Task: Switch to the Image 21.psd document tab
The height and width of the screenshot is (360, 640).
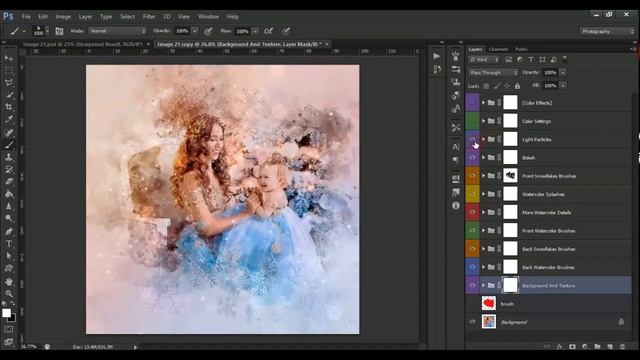Action: tap(83, 44)
